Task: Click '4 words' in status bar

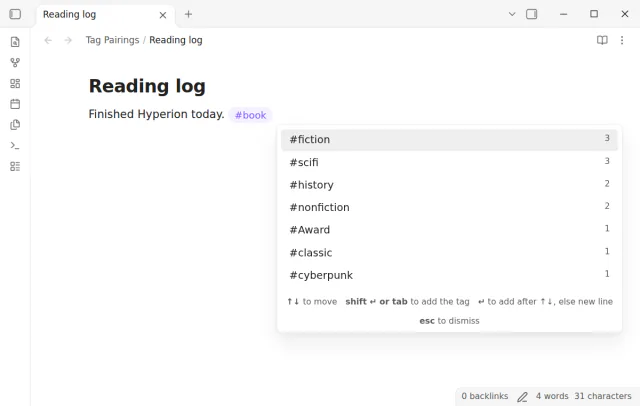Action: (552, 396)
